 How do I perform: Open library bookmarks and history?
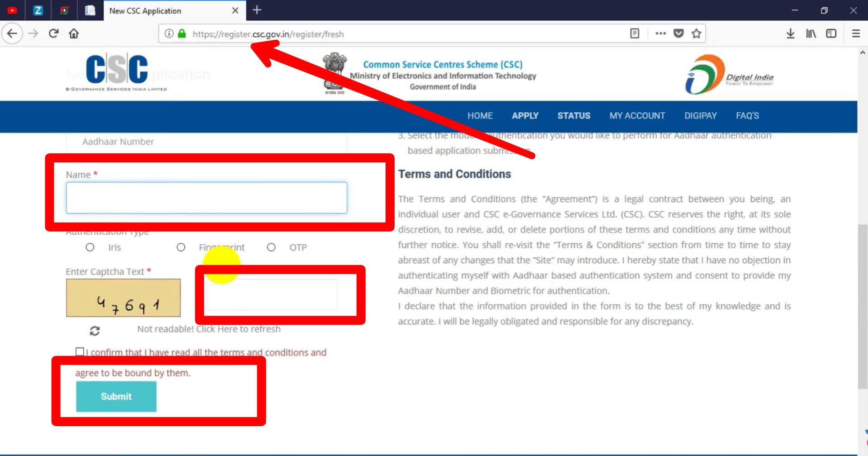pos(811,33)
